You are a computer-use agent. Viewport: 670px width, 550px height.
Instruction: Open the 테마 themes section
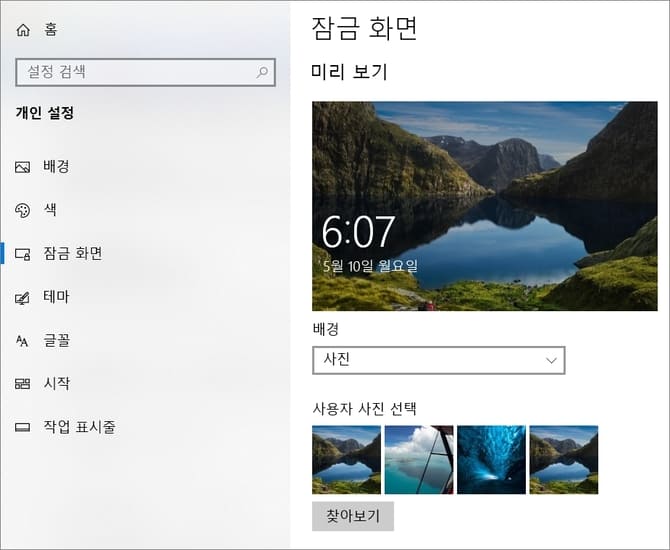pyautogui.click(x=56, y=297)
